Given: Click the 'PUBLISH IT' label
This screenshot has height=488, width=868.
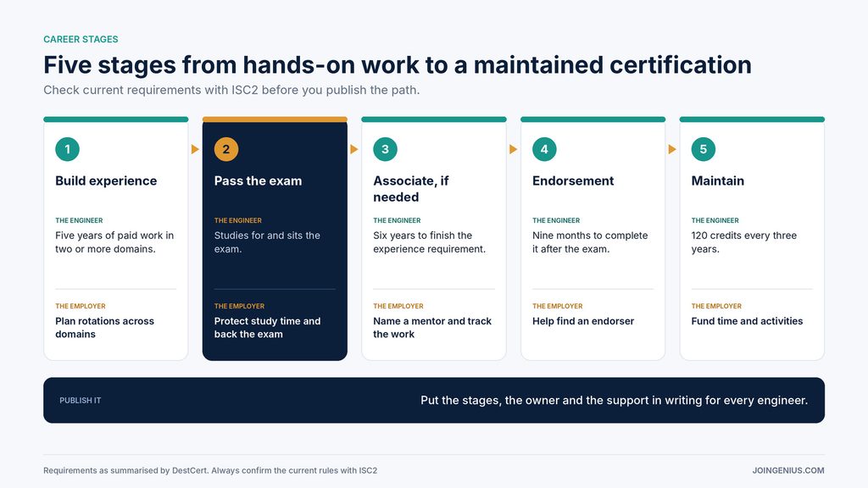Looking at the screenshot, I should point(81,401).
